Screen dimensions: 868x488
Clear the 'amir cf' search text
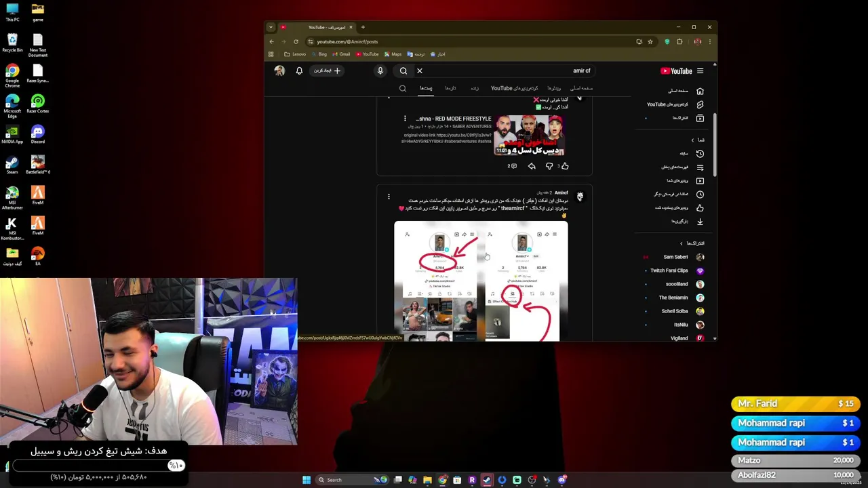click(420, 70)
